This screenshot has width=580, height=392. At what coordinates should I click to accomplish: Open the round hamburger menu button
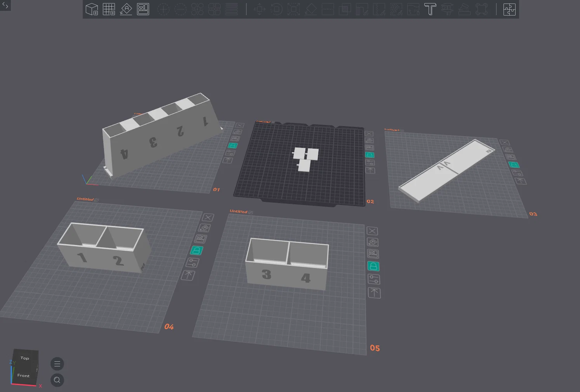coord(57,364)
